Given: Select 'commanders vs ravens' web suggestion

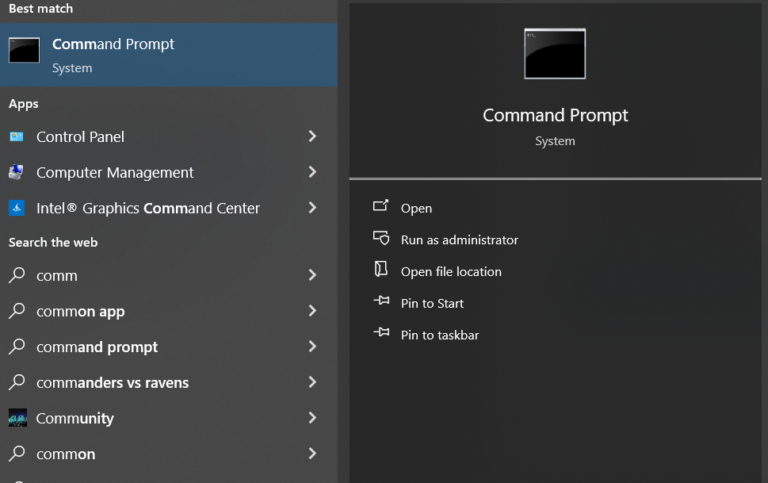Looking at the screenshot, I should [112, 382].
